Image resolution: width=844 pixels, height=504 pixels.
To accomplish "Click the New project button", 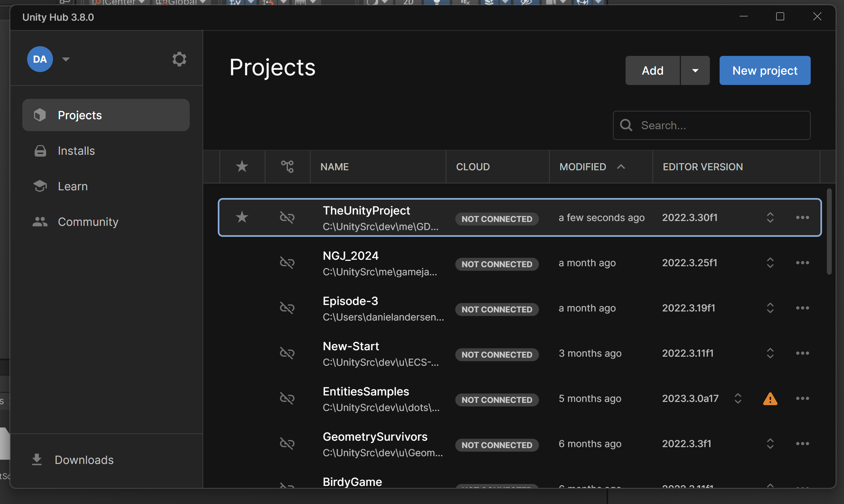I will (765, 70).
